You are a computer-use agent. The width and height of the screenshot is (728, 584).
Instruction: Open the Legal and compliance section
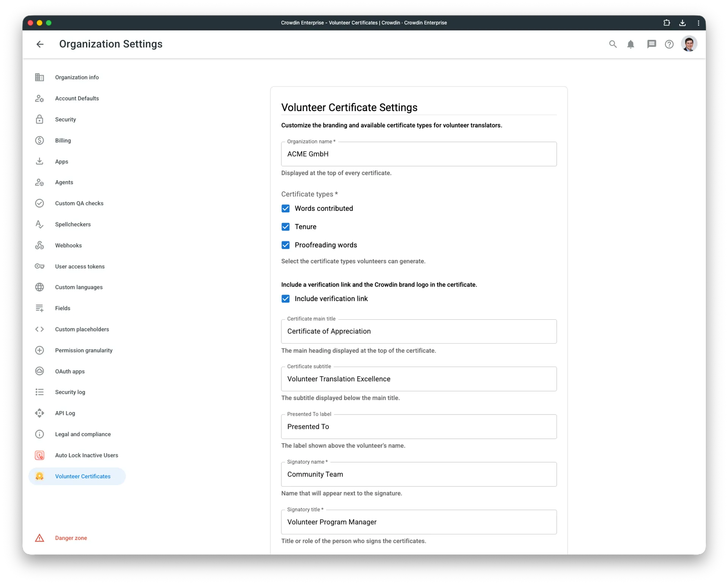point(83,434)
